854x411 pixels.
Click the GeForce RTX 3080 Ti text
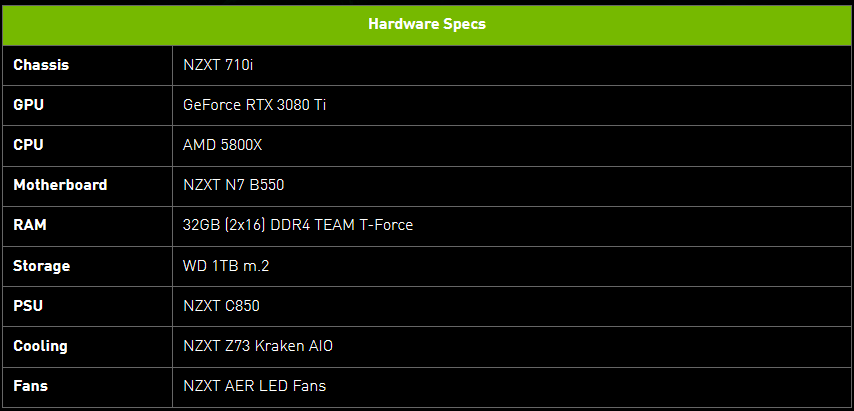click(255, 105)
